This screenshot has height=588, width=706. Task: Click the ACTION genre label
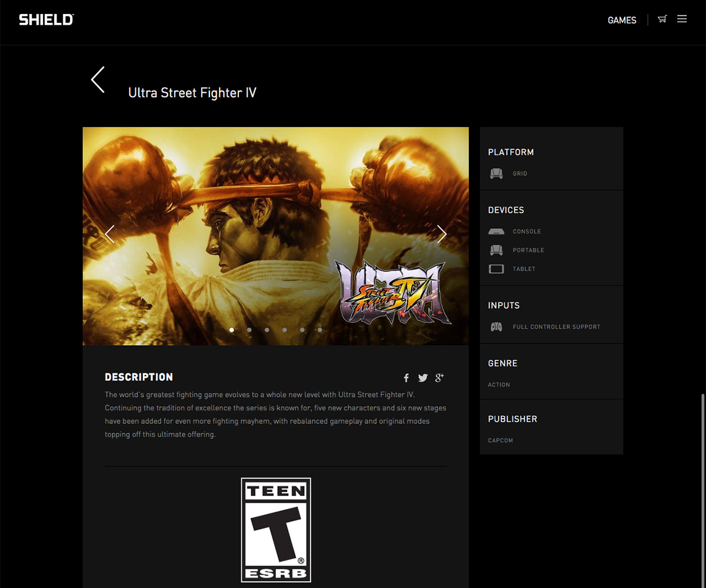click(499, 385)
